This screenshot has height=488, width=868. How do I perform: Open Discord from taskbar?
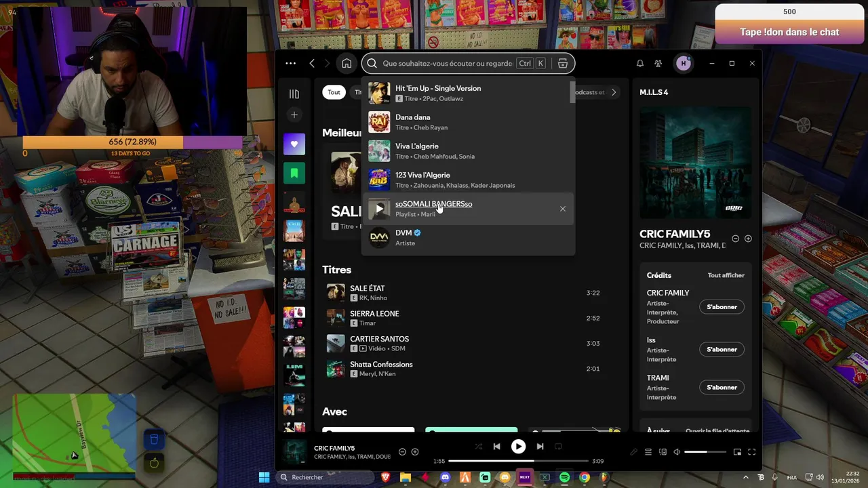pos(445,477)
